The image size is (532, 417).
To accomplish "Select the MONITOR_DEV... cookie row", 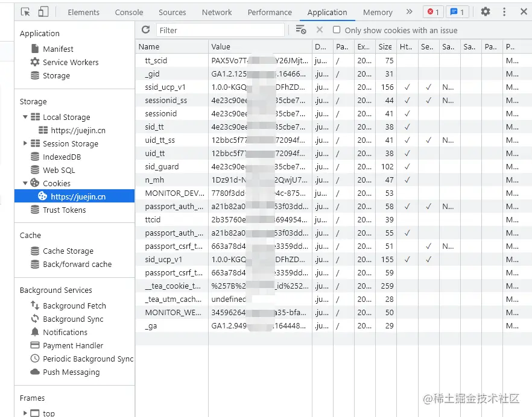I will (334, 193).
